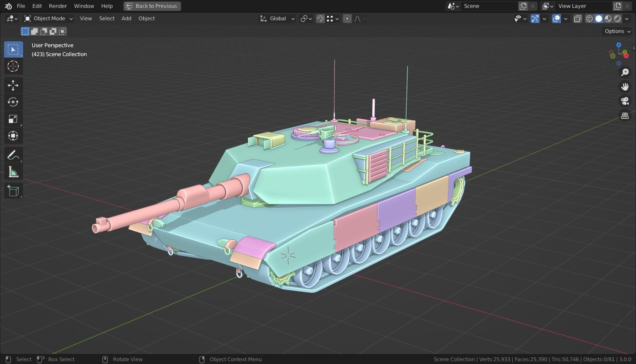Toggle Snap magnet button
The image size is (636, 364).
pyautogui.click(x=320, y=19)
